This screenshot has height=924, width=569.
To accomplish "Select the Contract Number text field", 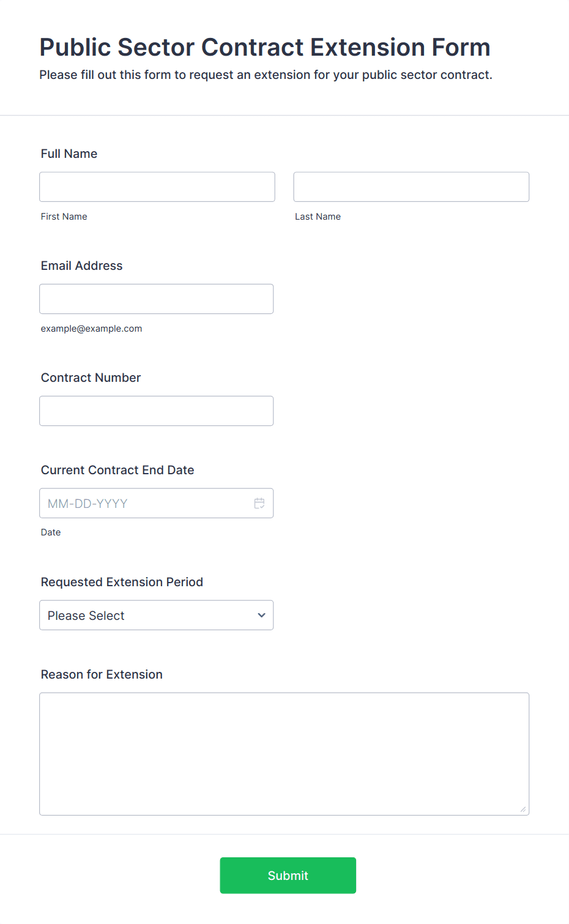I will [157, 411].
